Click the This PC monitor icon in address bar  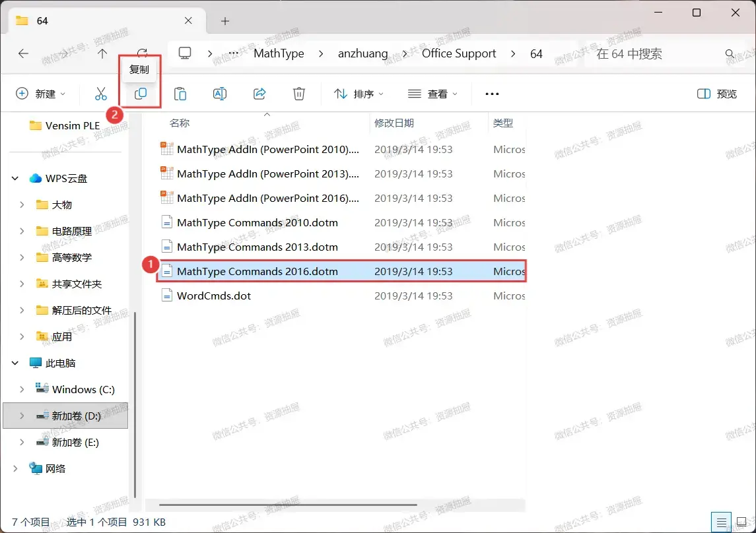185,53
